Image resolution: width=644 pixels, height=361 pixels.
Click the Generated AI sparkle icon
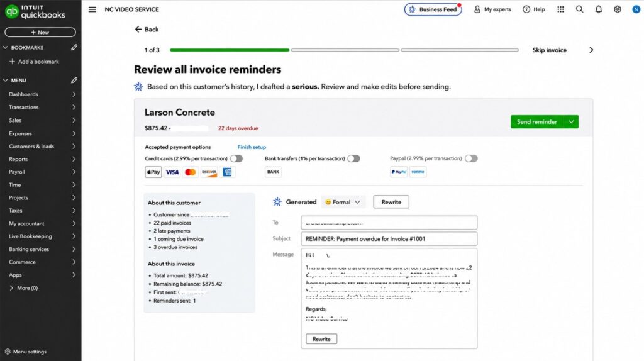pos(277,202)
